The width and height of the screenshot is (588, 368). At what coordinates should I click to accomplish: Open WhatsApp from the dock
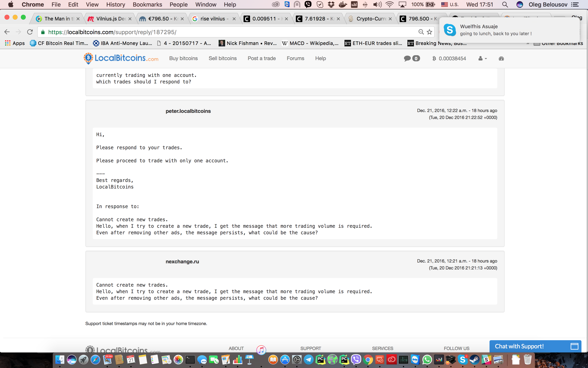click(427, 359)
